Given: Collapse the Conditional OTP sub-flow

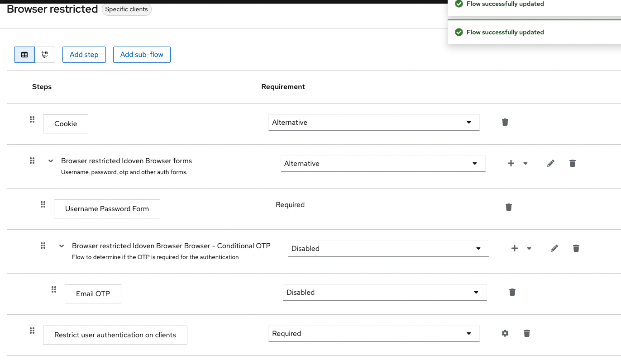Looking at the screenshot, I should point(61,246).
